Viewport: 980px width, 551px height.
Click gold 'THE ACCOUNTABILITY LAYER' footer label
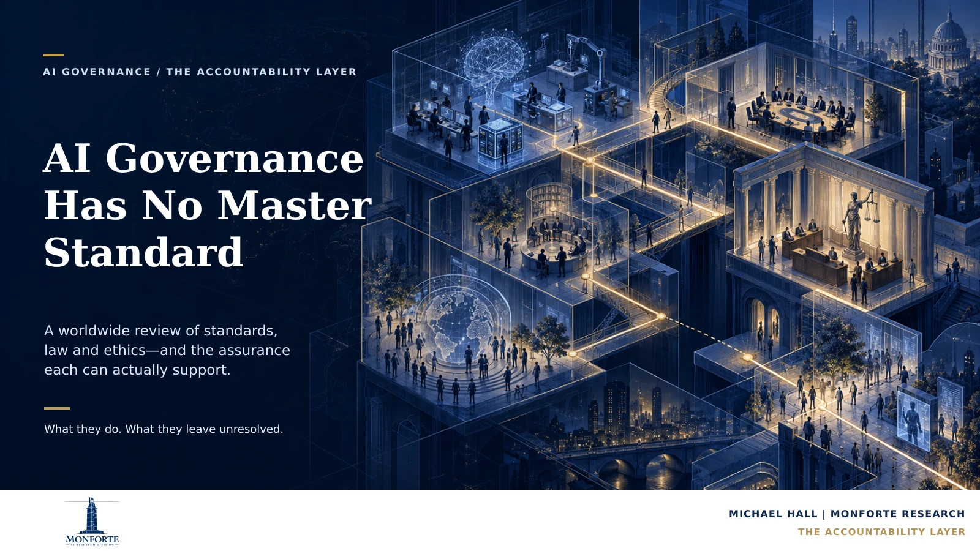[881, 532]
